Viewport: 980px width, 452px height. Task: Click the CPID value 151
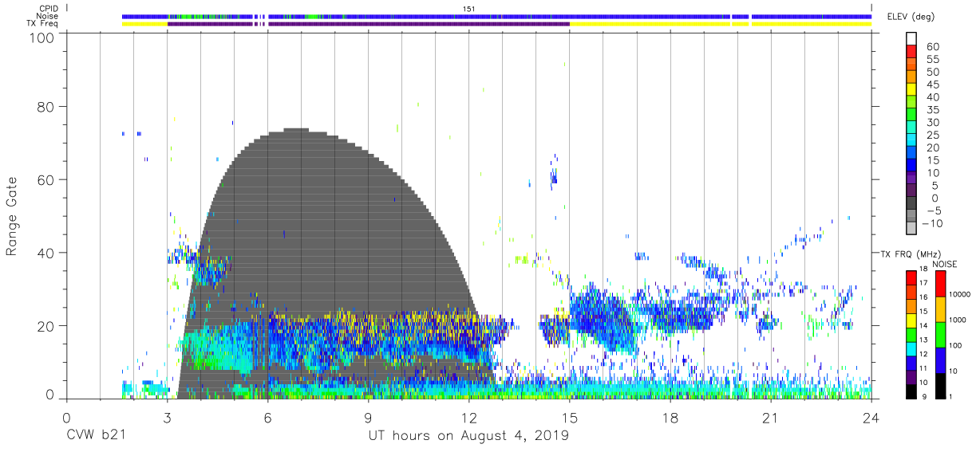469,8
